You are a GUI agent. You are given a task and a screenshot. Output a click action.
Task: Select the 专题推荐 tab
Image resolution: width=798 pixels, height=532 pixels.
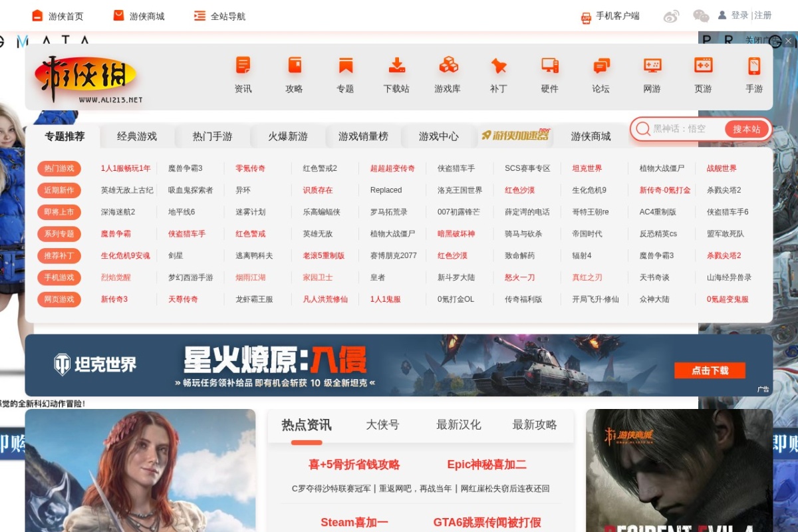click(65, 136)
